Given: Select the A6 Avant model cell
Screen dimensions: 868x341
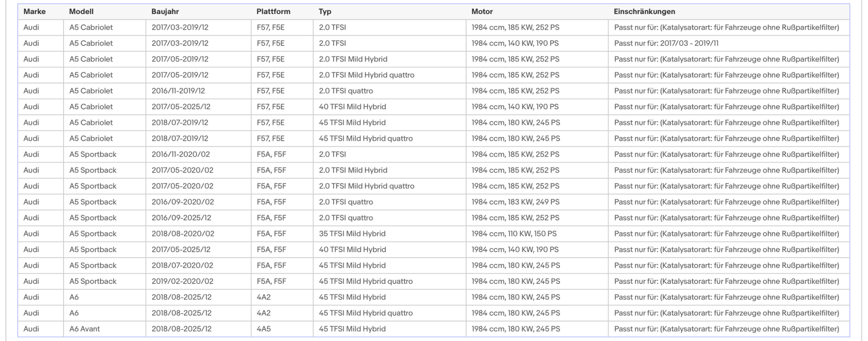Looking at the screenshot, I should tap(84, 329).
